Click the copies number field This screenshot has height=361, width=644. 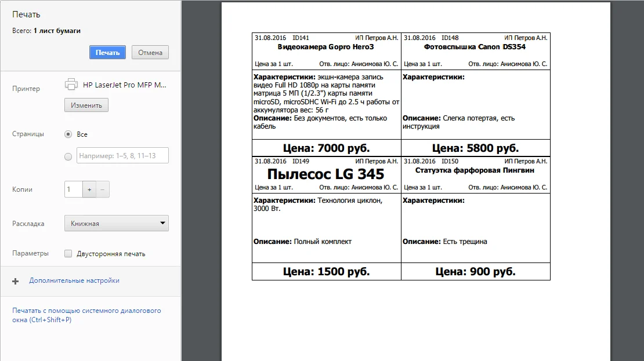pos(74,189)
